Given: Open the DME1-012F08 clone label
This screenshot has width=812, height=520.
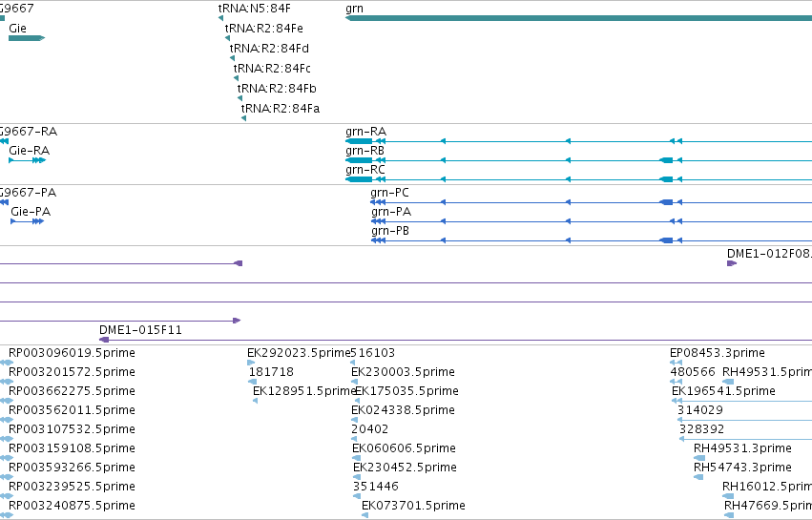Looking at the screenshot, I should pos(769,254).
